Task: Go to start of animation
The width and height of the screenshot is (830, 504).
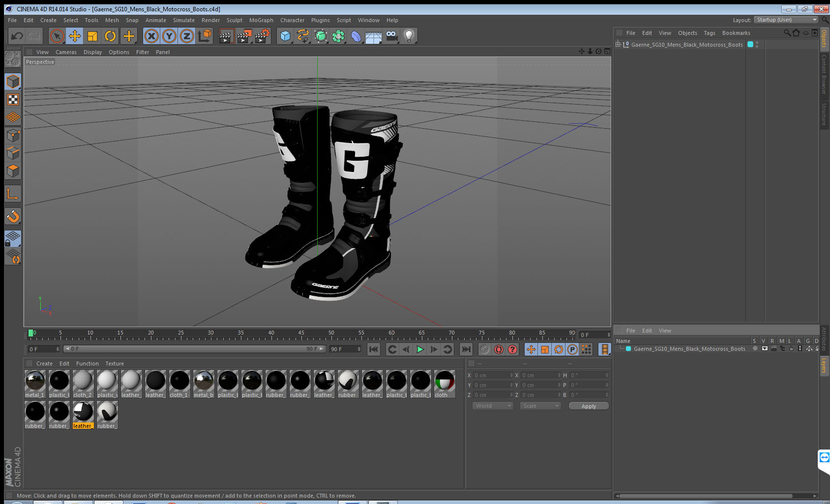Action: 374,349
